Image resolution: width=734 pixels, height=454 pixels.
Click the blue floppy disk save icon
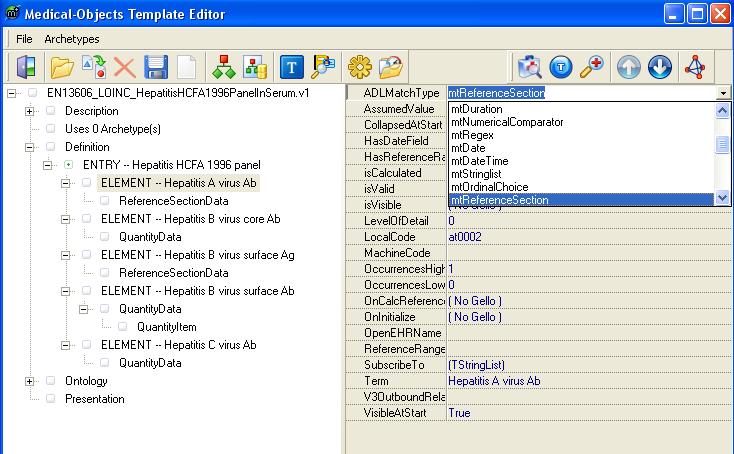(156, 67)
